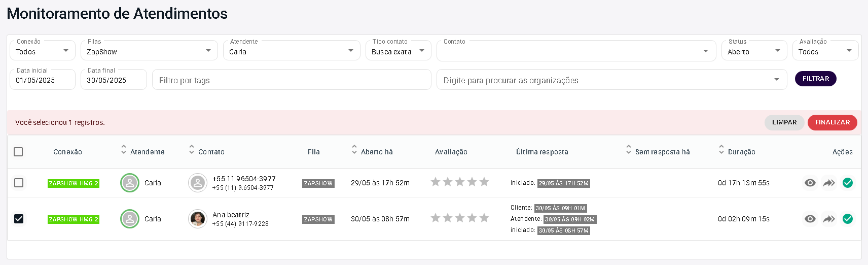View the Ana beatriz ticket via eye icon
This screenshot has height=265, width=868.
pyautogui.click(x=810, y=219)
